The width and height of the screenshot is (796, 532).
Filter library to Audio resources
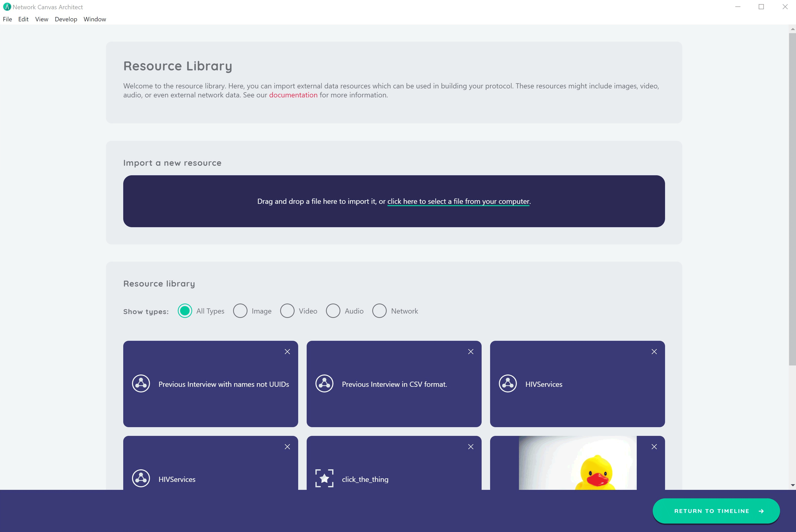(333, 311)
